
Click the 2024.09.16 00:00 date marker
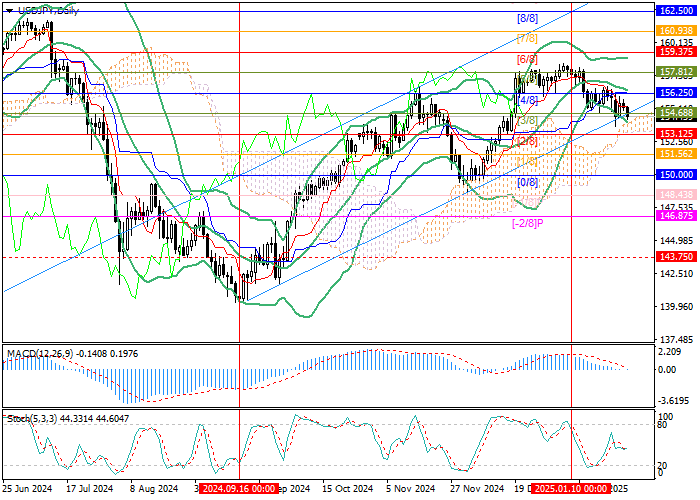239,488
